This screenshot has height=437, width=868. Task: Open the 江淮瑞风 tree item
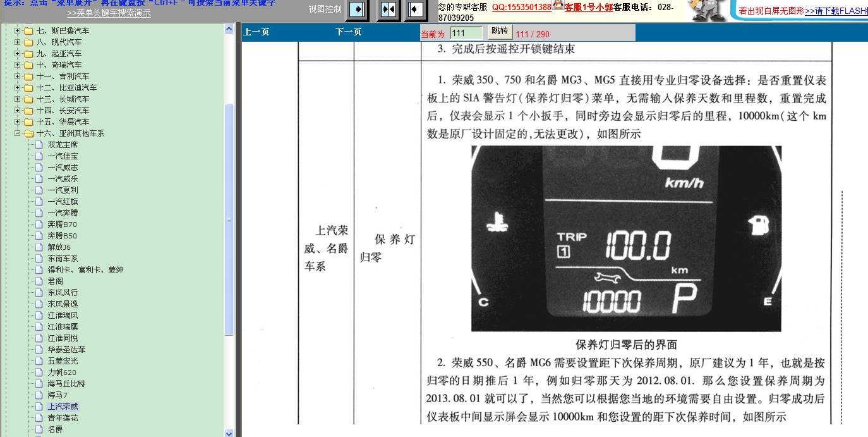[63, 316]
